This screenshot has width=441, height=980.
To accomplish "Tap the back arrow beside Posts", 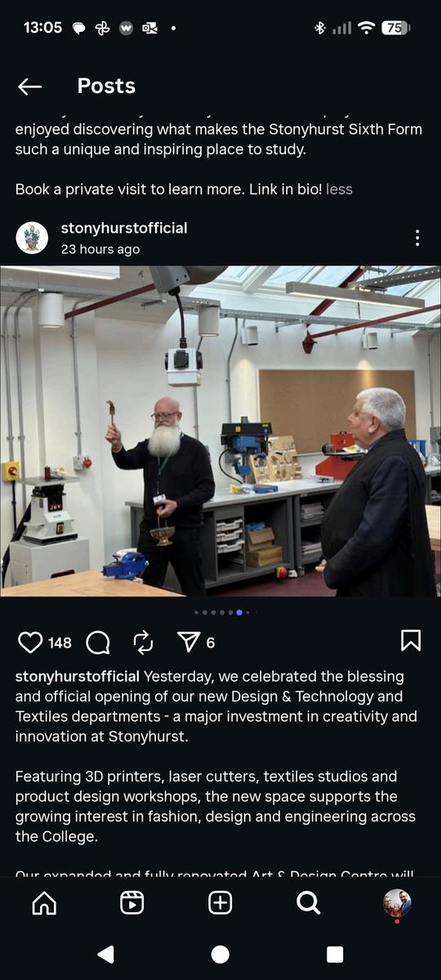I will (30, 87).
